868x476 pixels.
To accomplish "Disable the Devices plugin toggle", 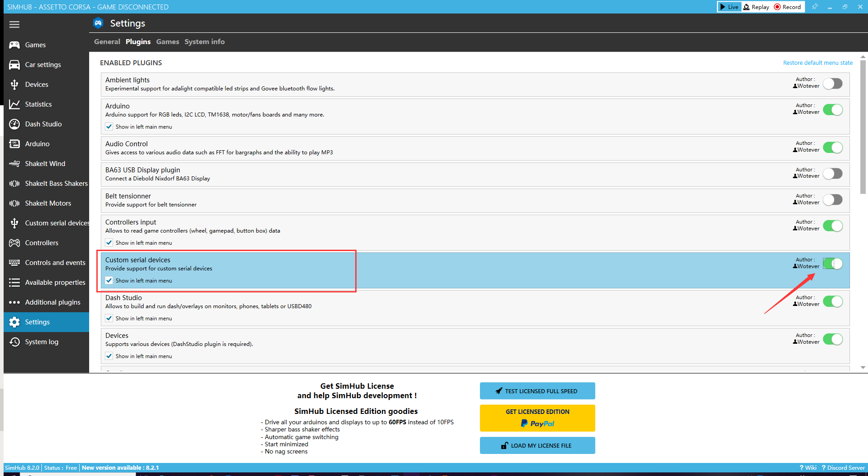I will [833, 339].
